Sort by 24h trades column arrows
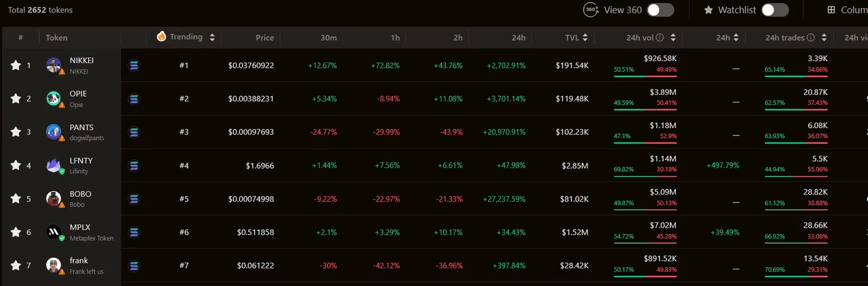The image size is (868, 286). [824, 38]
